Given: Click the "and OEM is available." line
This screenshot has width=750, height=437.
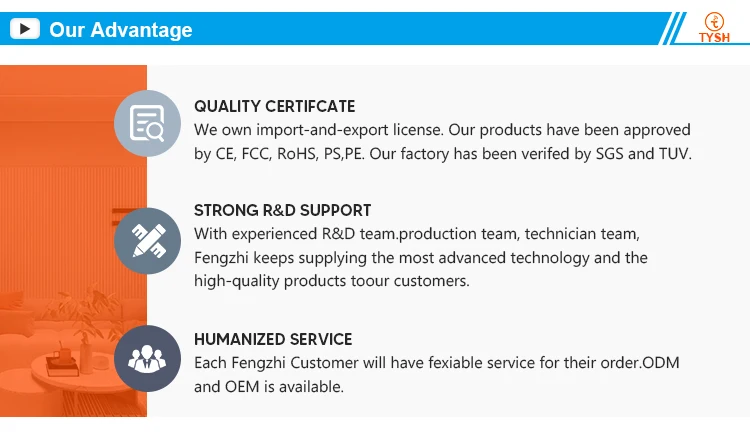Looking at the screenshot, I should tap(268, 386).
